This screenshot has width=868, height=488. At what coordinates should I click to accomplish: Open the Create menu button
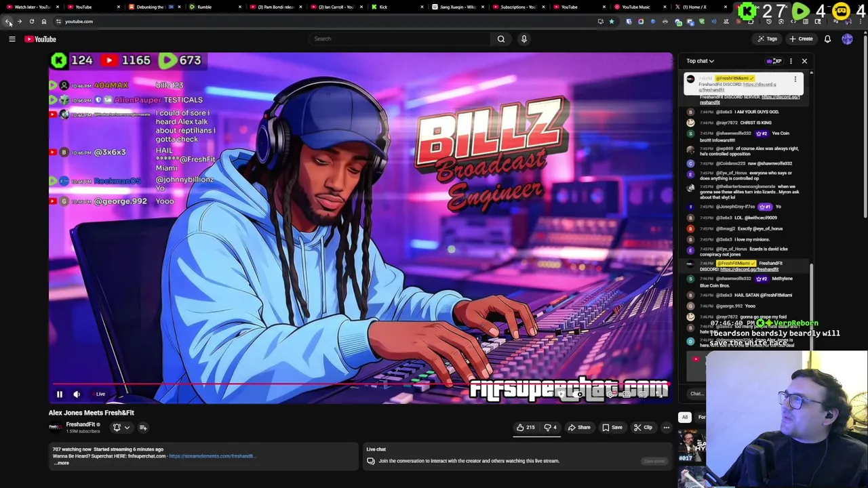point(801,39)
